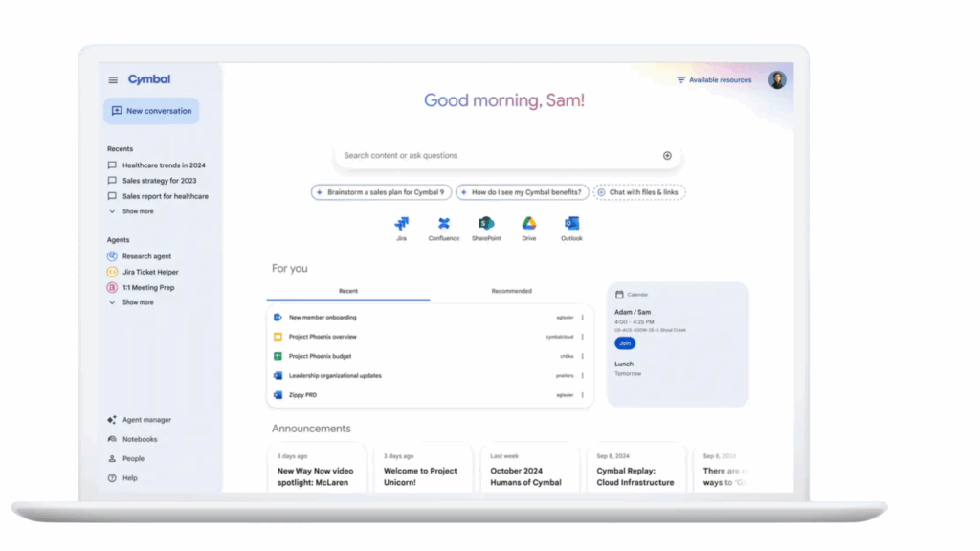Screen dimensions: 980x551
Task: Open the Zippy PRD document
Action: pos(430,395)
